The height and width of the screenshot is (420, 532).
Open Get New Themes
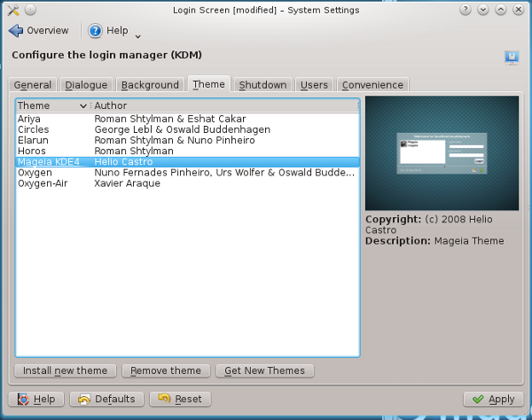tap(264, 370)
